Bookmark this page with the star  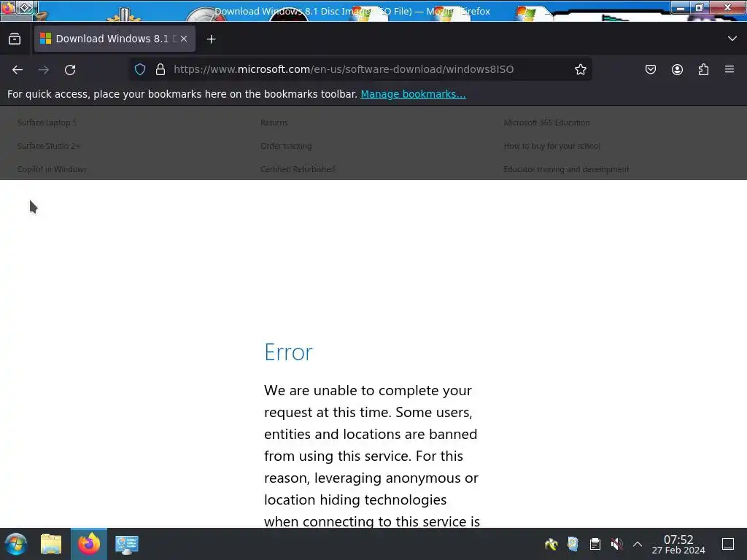coord(580,69)
